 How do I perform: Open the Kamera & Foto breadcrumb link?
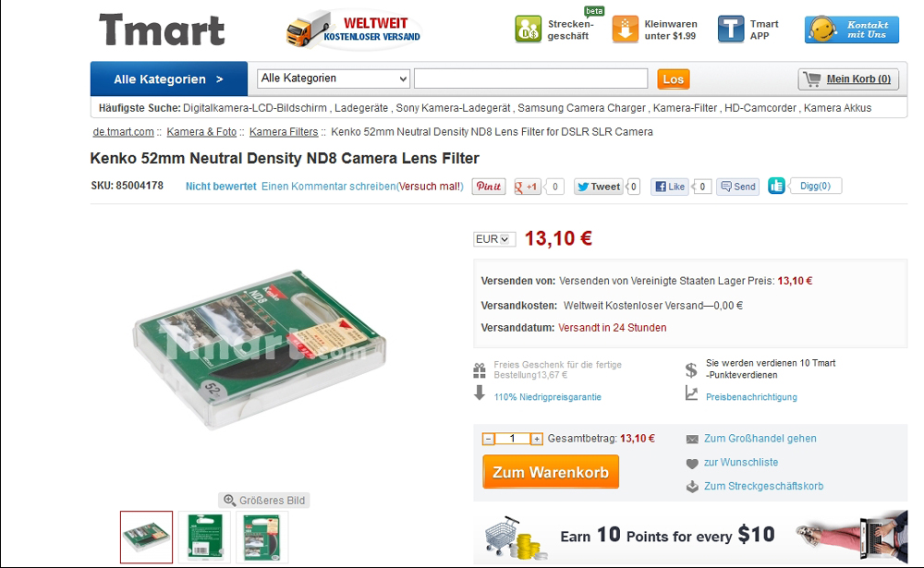tap(201, 132)
